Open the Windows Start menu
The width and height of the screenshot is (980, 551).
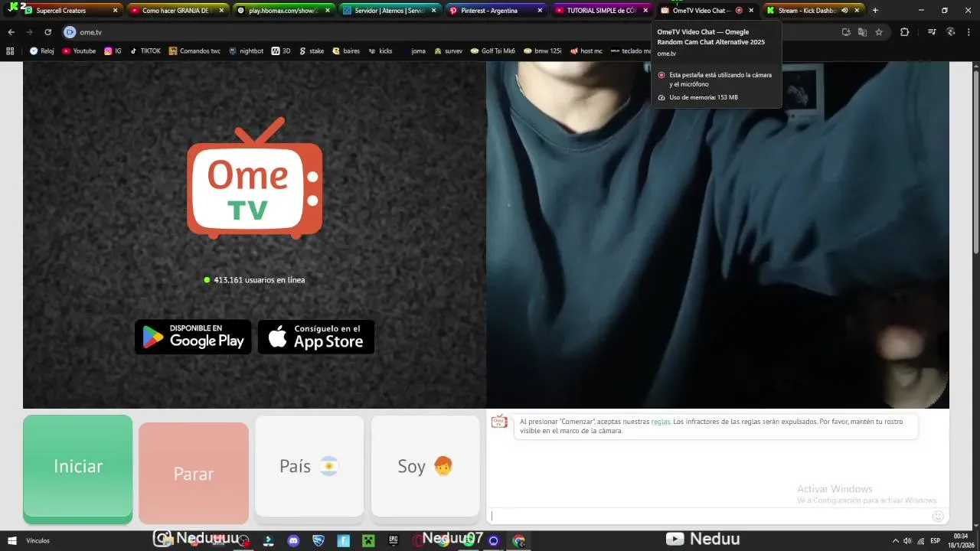click(11, 540)
